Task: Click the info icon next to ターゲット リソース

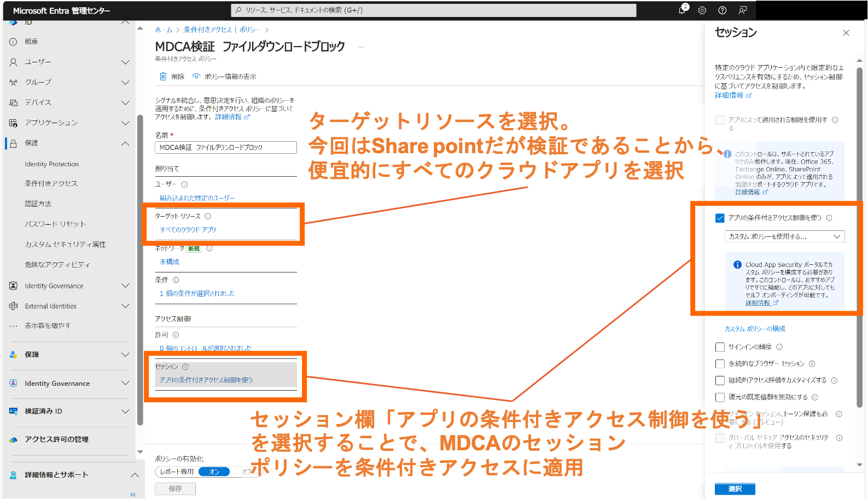Action: click(x=208, y=217)
